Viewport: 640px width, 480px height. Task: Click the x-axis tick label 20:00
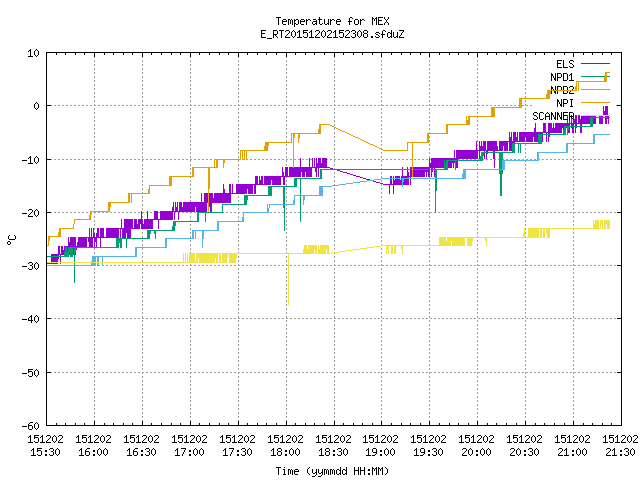coord(476,452)
